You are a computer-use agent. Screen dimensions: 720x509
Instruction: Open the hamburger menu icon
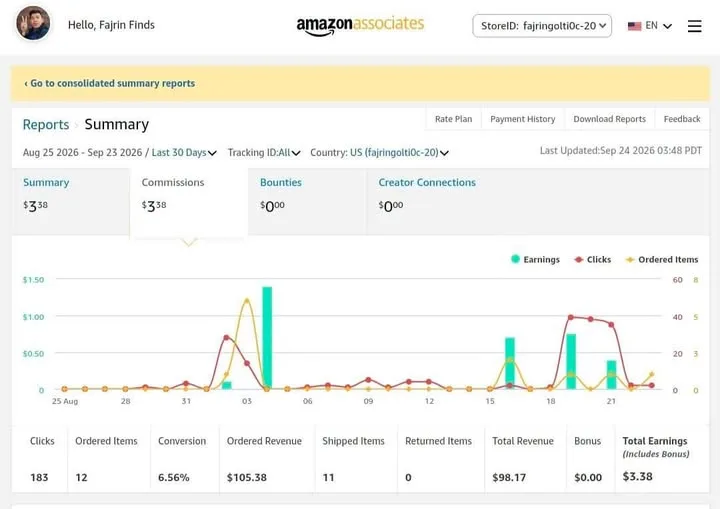tap(694, 26)
